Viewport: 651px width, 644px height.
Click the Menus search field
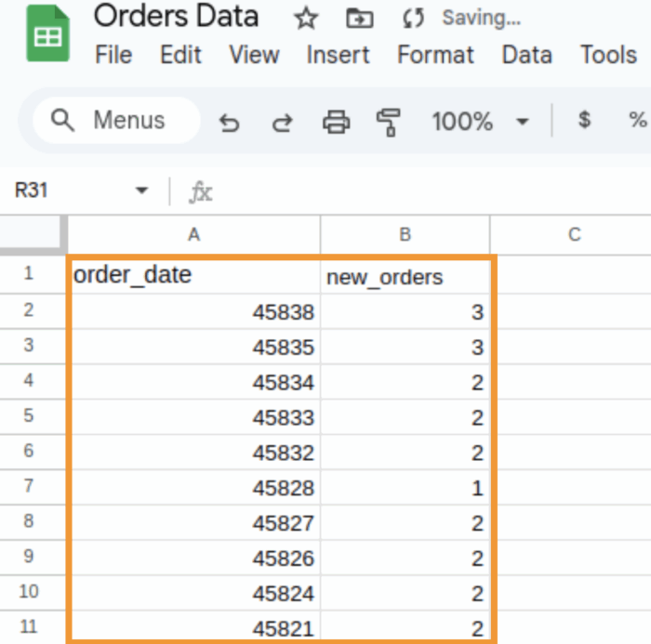click(x=116, y=120)
